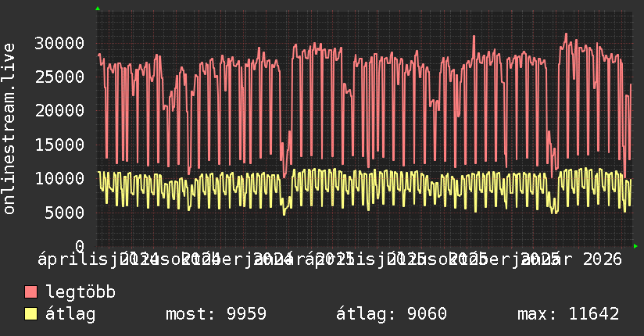Click the tallest pink peak near 2026

coord(566,34)
